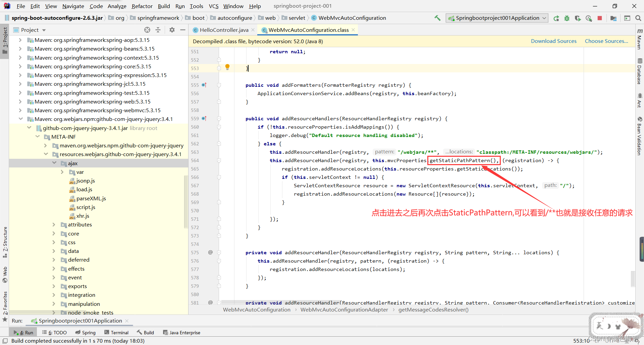Open the File menu
Image resolution: width=644 pixels, height=345 pixels.
[21, 6]
